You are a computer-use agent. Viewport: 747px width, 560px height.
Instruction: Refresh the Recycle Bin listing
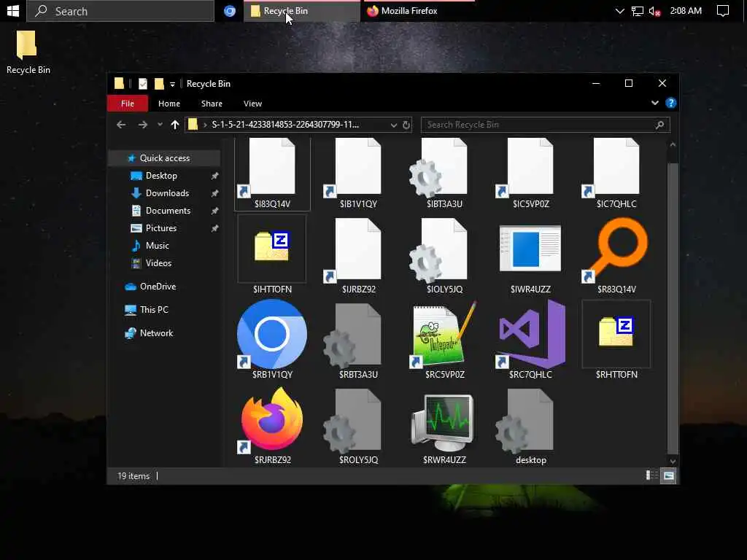tap(406, 125)
